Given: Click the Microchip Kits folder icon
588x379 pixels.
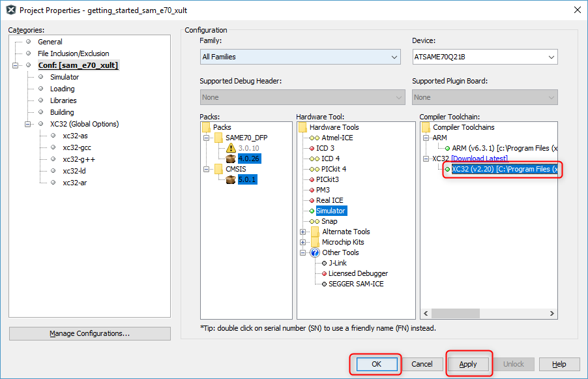Looking at the screenshot, I should [x=315, y=242].
